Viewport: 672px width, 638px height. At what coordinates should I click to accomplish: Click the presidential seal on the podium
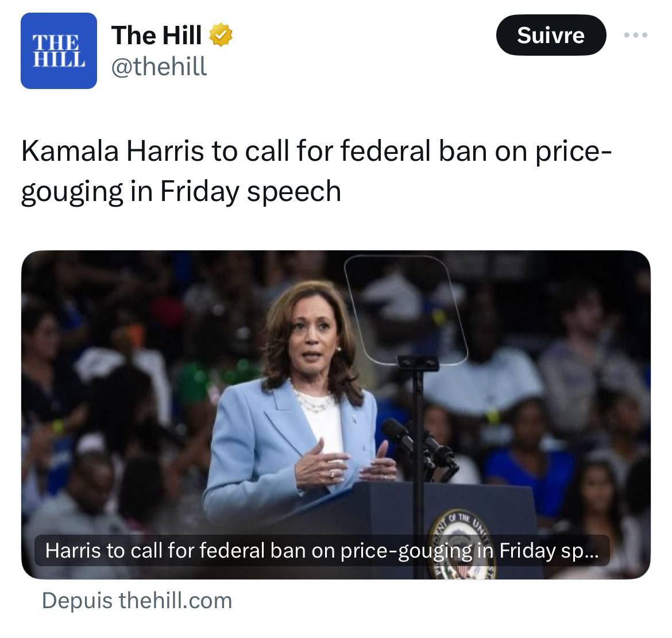462,544
